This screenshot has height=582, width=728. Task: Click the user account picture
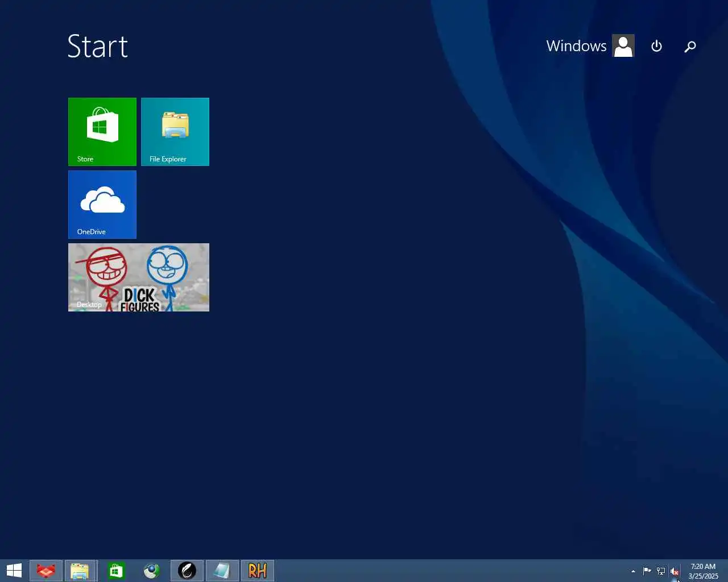pos(623,46)
